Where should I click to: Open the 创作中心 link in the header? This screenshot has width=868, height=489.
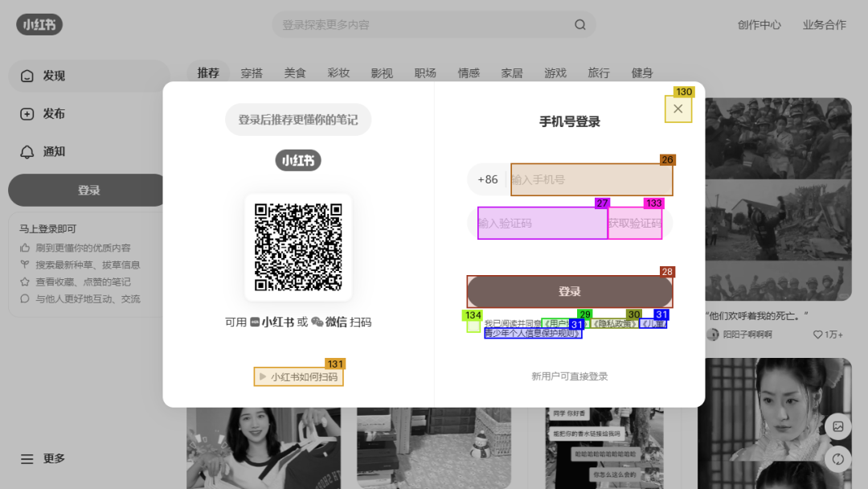(759, 24)
